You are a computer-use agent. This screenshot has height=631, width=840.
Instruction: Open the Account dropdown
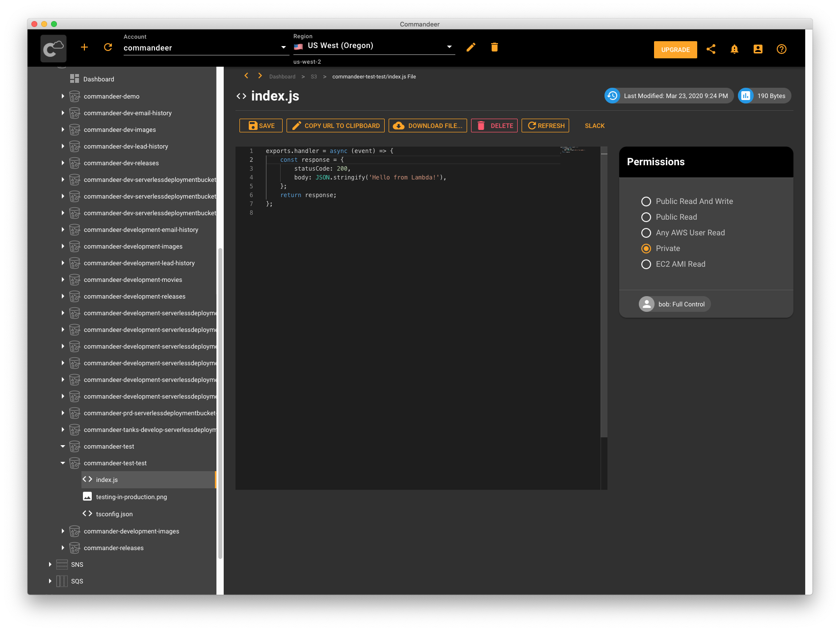(x=206, y=48)
